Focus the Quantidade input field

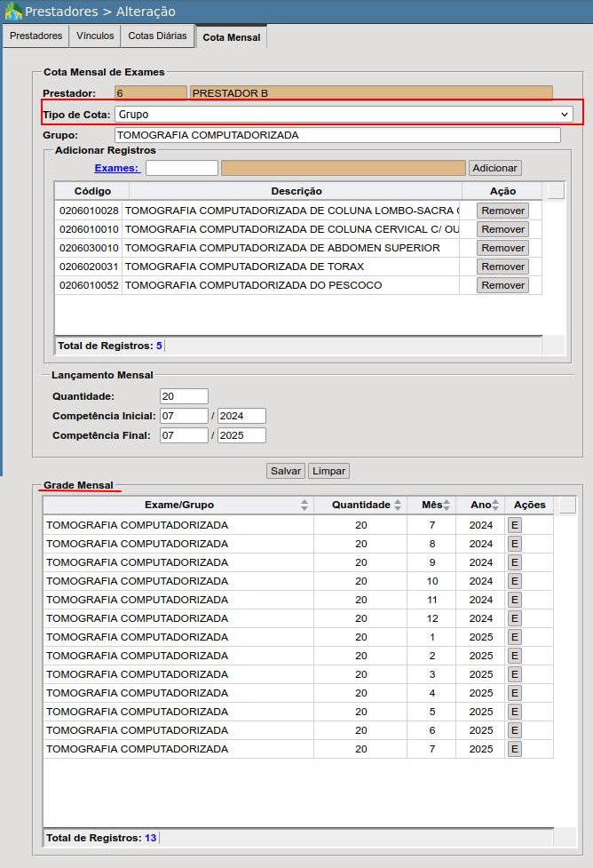point(184,396)
